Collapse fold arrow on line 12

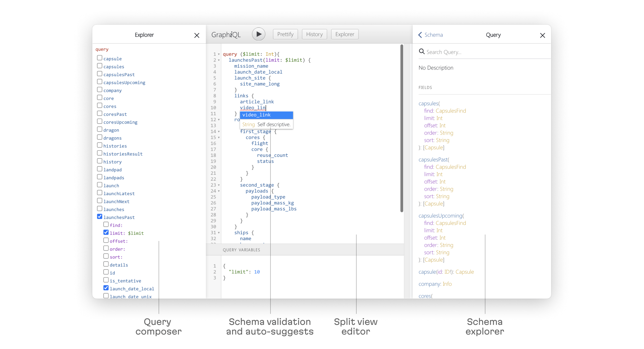[x=219, y=120]
